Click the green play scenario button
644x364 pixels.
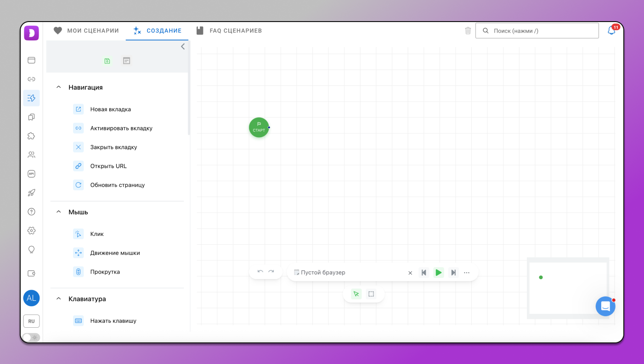point(439,273)
